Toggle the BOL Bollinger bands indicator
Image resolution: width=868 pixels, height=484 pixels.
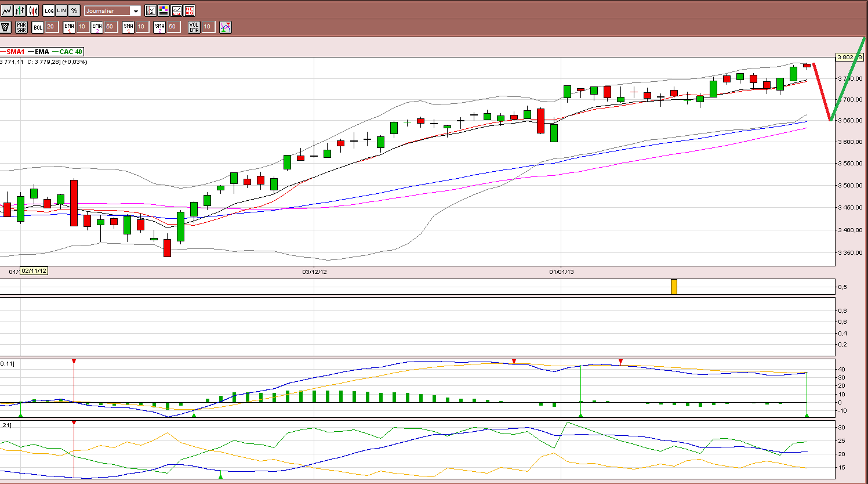38,27
